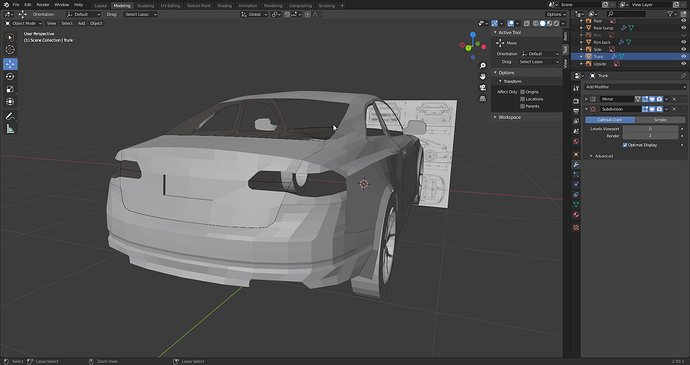Switch perspective/orthographic grid icon

[483, 99]
